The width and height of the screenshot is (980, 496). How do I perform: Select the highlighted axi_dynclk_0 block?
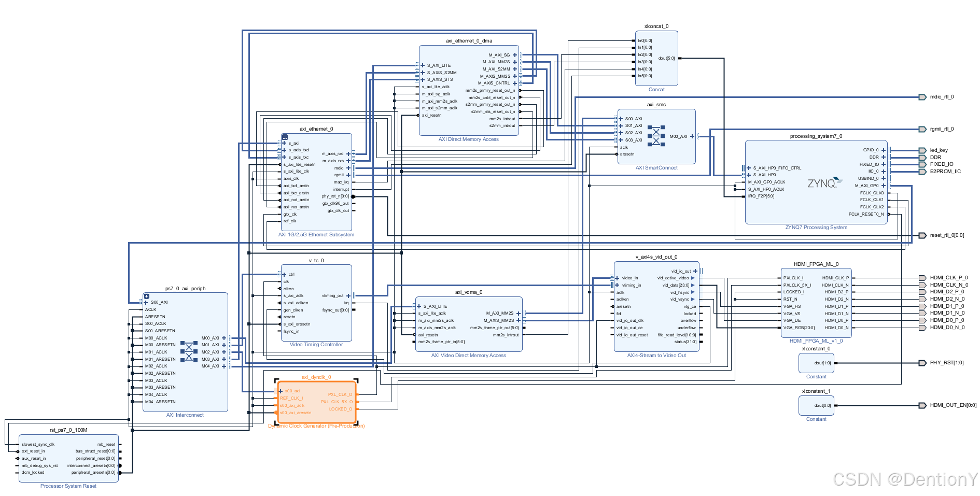tap(316, 402)
